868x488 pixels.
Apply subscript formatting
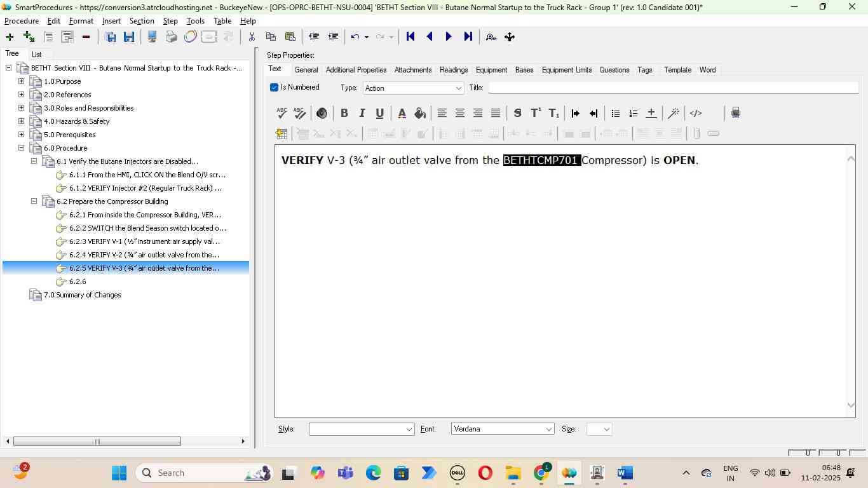click(554, 113)
